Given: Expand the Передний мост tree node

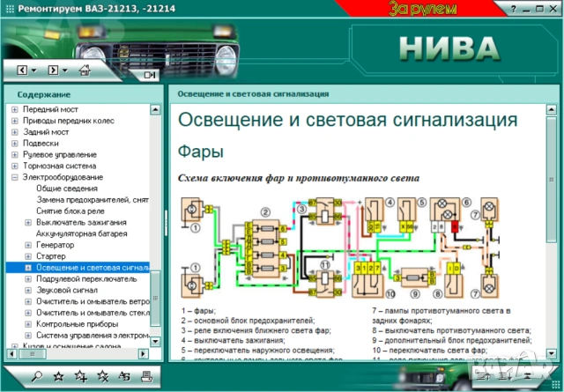Looking at the screenshot, I should pyautogui.click(x=15, y=109).
